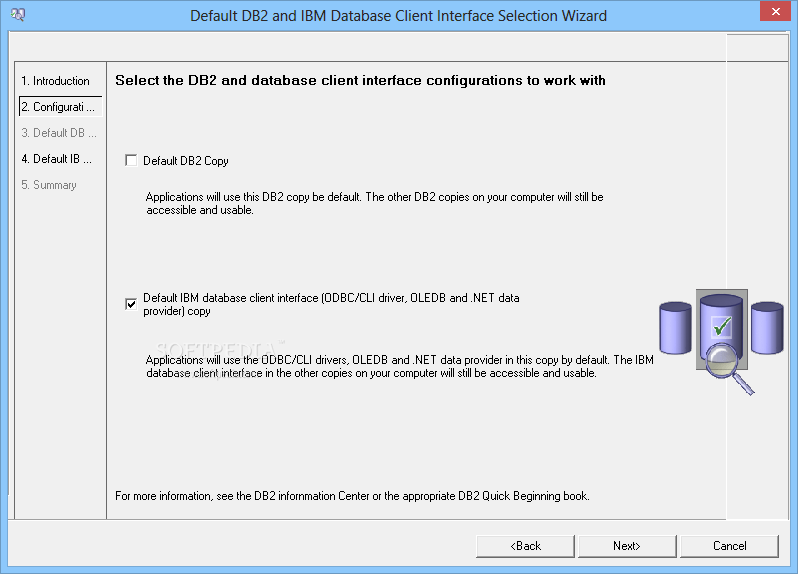798x574 pixels.
Task: Check the Default DB2 Copy checkbox
Action: (131, 161)
